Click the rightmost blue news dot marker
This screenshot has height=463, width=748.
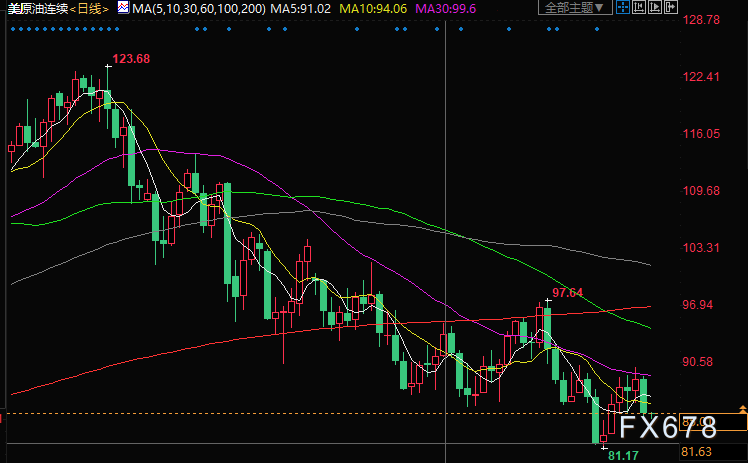pyautogui.click(x=597, y=29)
